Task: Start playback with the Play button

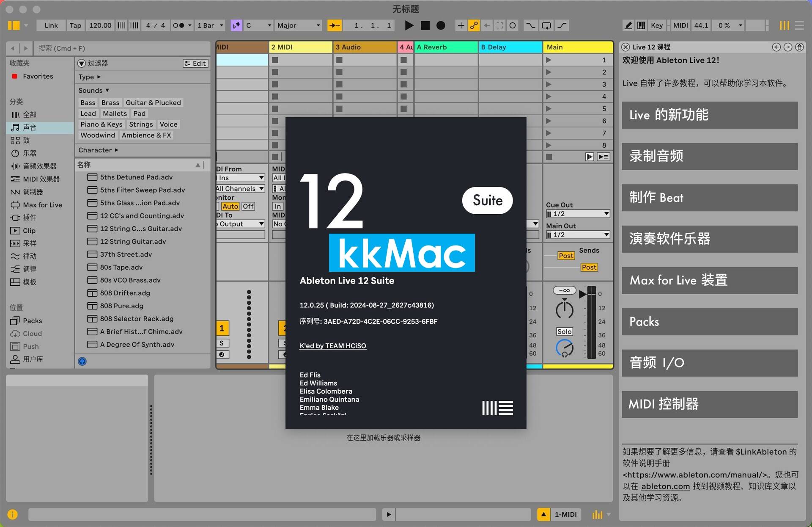Action: (409, 25)
